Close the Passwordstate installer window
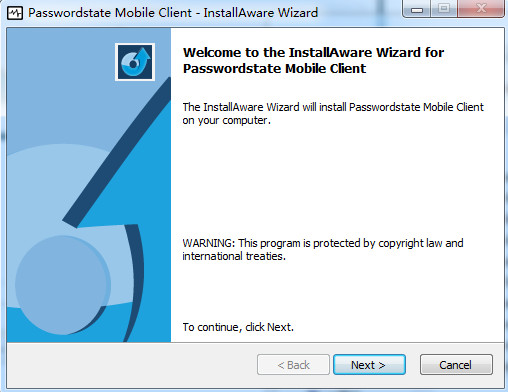This screenshot has height=392, width=508. coord(481,9)
